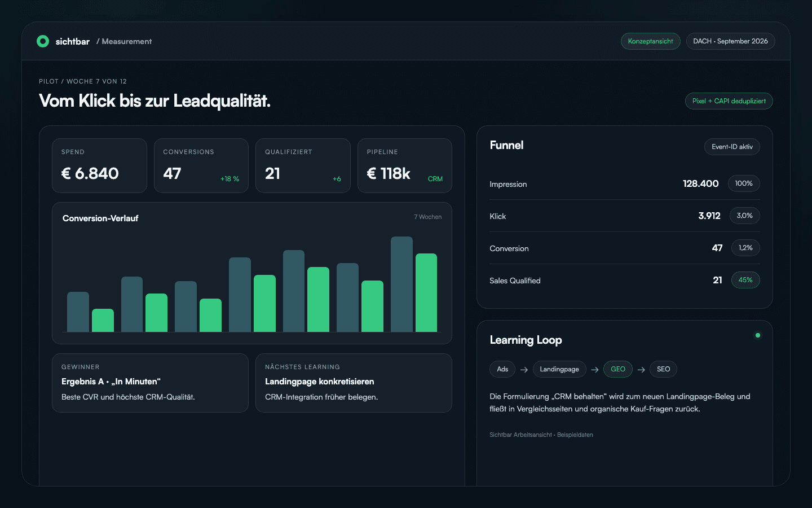Click the sichtbar brand name
The image size is (812, 508).
click(73, 41)
